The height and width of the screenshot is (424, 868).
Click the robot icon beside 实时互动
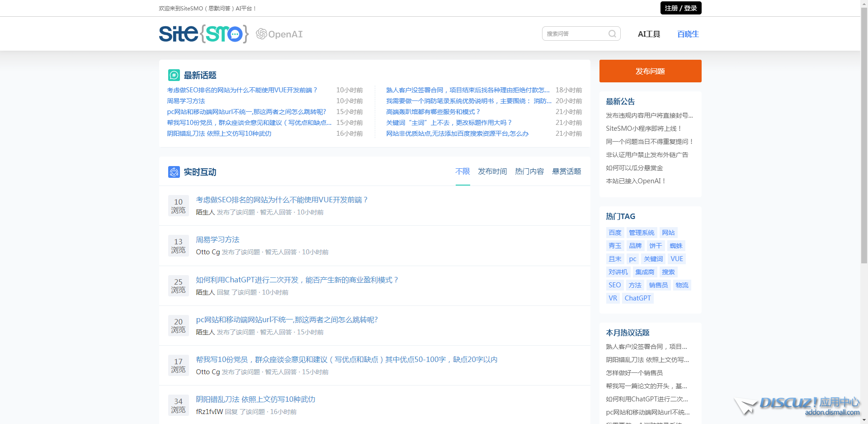(x=174, y=172)
